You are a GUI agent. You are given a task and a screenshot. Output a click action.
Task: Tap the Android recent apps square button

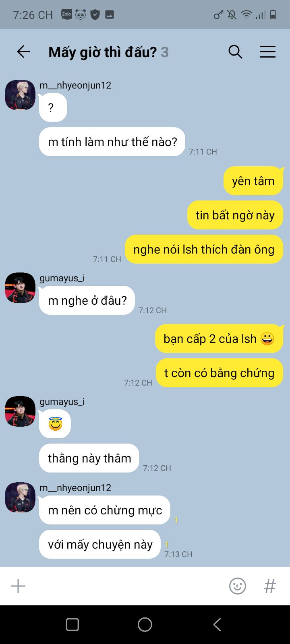click(x=72, y=625)
